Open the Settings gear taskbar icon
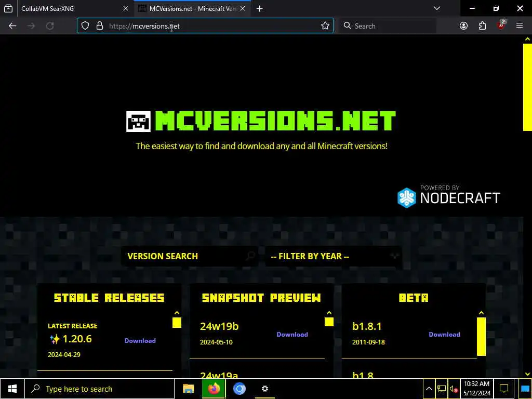This screenshot has height=399, width=532. [x=264, y=389]
